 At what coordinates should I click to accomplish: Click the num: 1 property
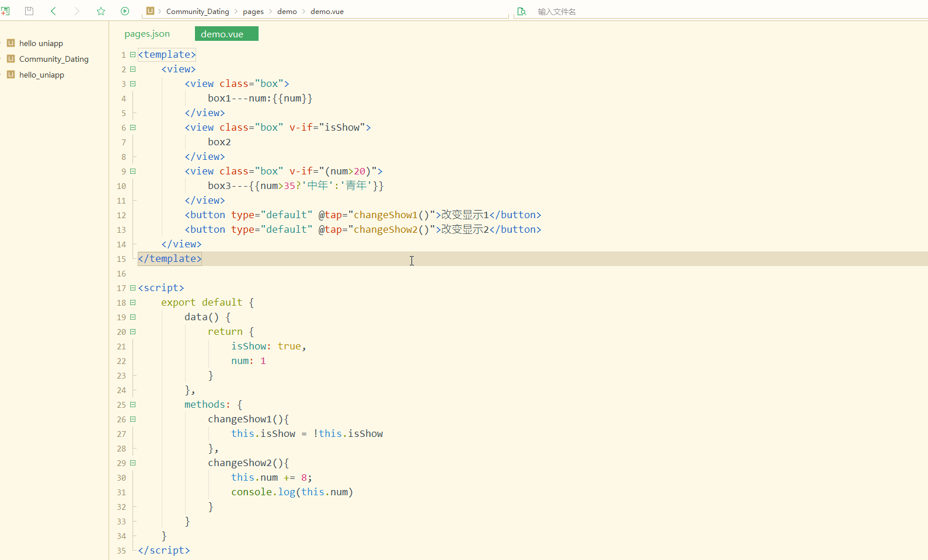(249, 360)
